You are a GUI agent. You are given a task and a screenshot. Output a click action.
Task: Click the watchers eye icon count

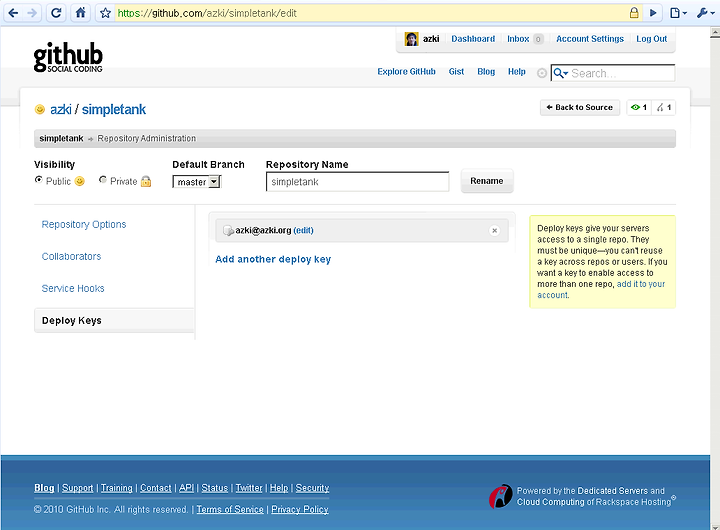639,107
